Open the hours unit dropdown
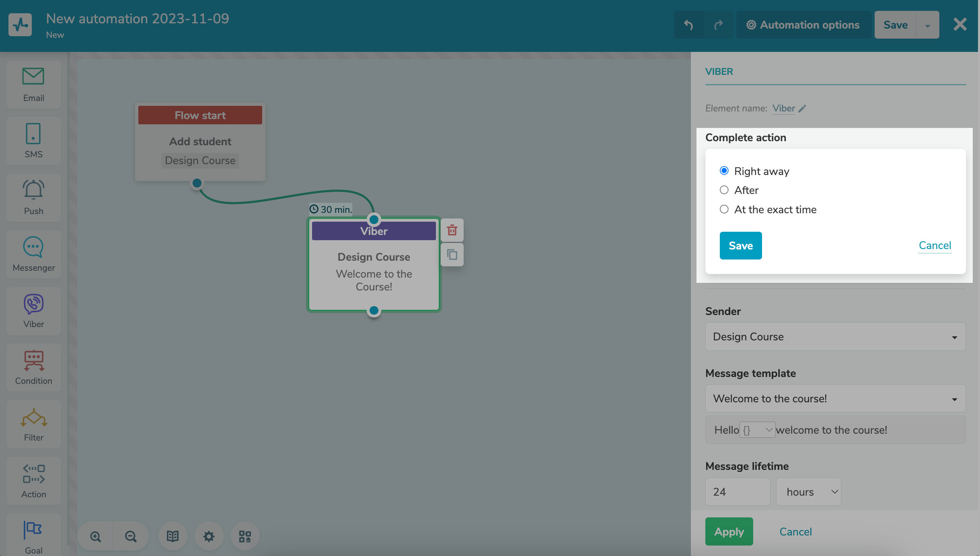The width and height of the screenshot is (980, 556). 808,492
